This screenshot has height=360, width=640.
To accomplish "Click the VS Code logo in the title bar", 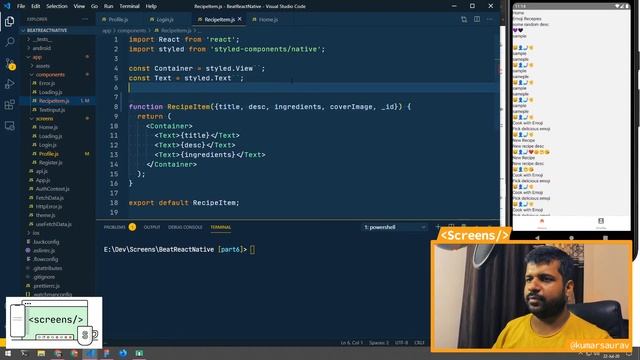I will click(x=7, y=6).
